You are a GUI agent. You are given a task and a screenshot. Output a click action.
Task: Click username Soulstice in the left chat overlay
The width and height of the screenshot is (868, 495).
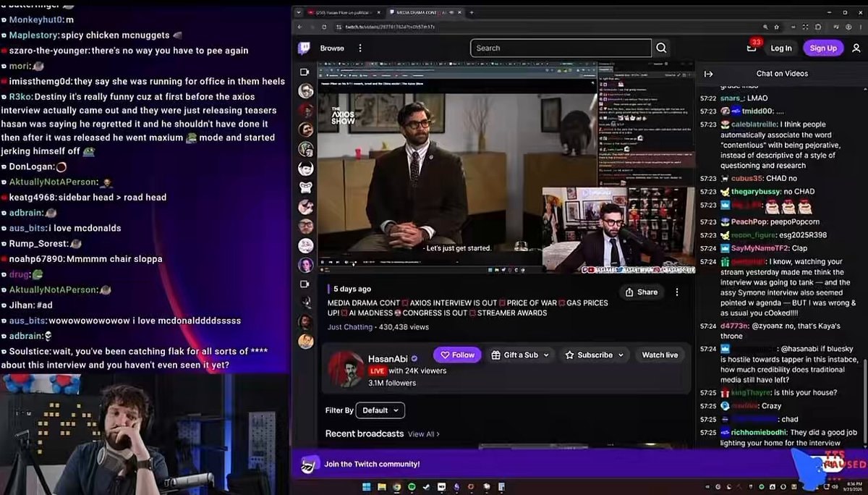30,351
